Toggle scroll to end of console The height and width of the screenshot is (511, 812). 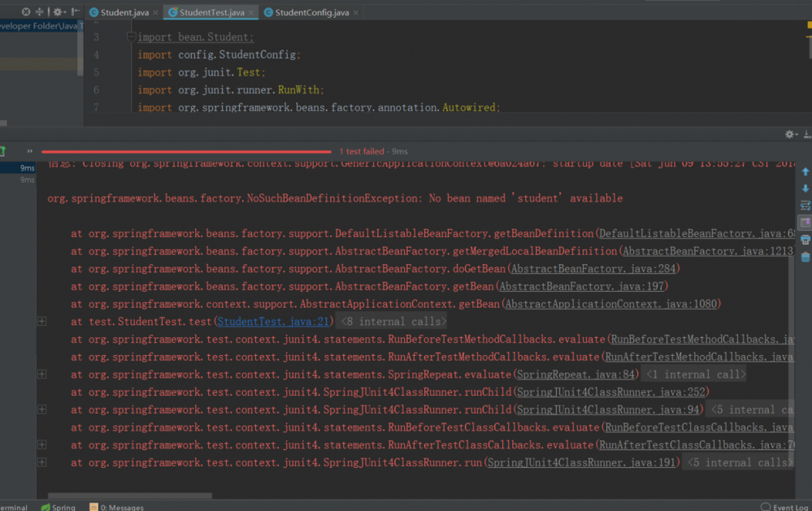coord(805,223)
